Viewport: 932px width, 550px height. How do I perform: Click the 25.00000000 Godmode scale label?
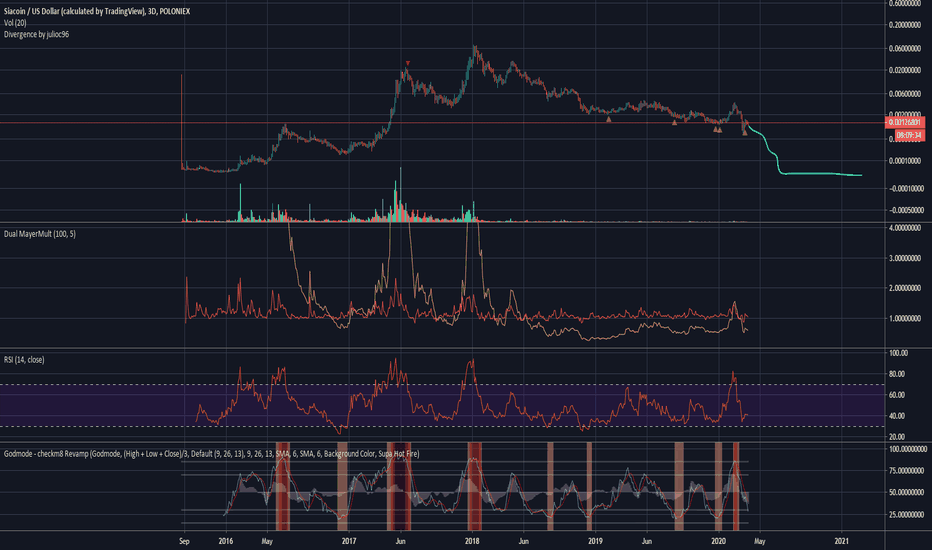[907, 514]
